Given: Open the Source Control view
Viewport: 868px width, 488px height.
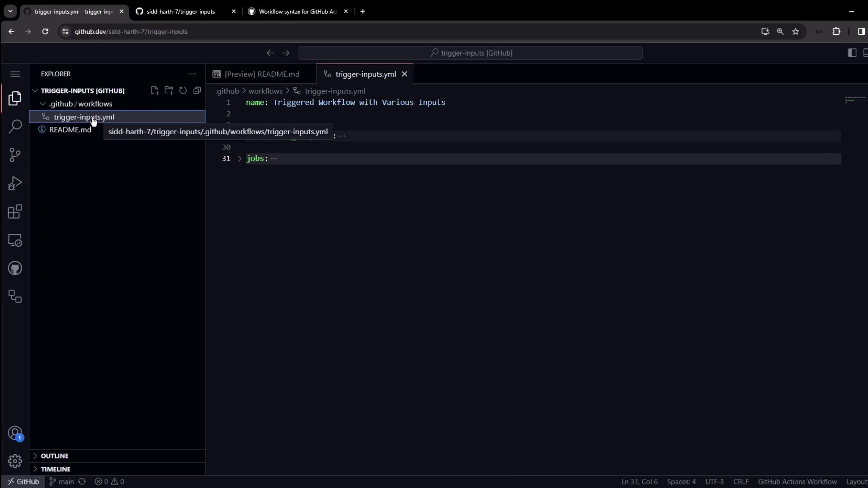Looking at the screenshot, I should (x=15, y=155).
